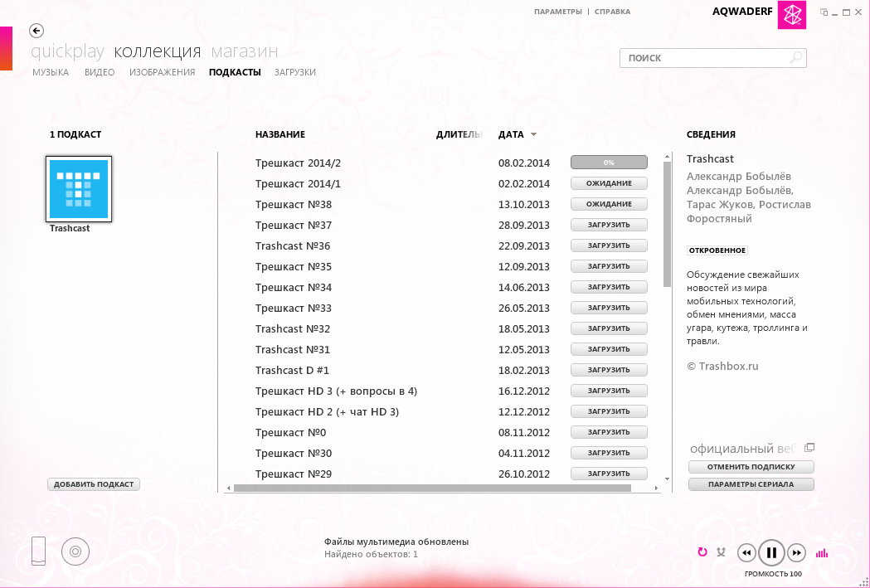Click ОЖИДАНИЕ button for Трешкаст №38
This screenshot has width=870, height=588.
(x=610, y=204)
